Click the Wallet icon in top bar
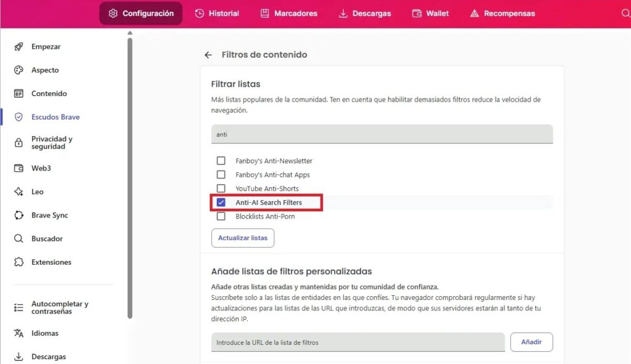This screenshot has width=631, height=364. tap(417, 14)
